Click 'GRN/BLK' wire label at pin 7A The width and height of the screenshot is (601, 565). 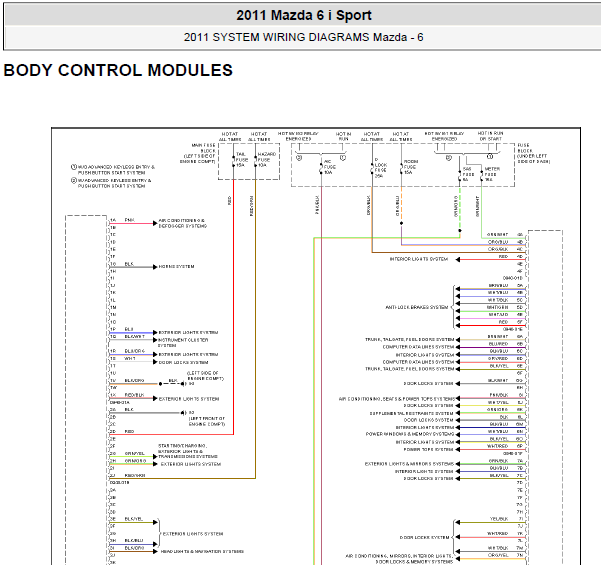point(498,461)
